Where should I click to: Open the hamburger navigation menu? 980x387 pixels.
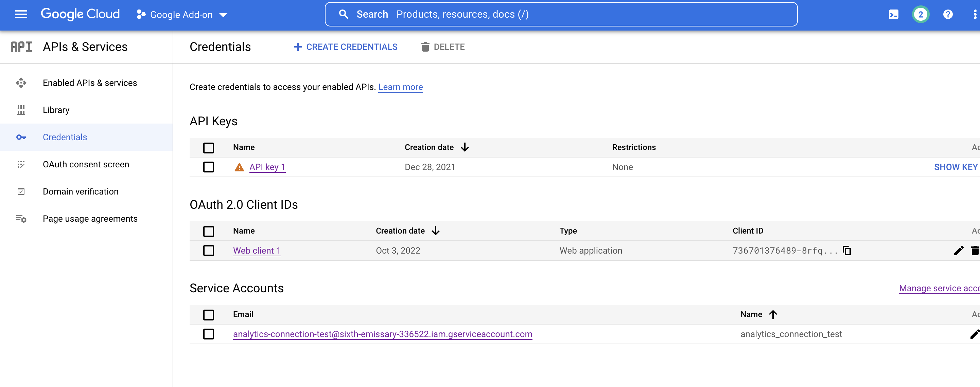click(x=21, y=15)
